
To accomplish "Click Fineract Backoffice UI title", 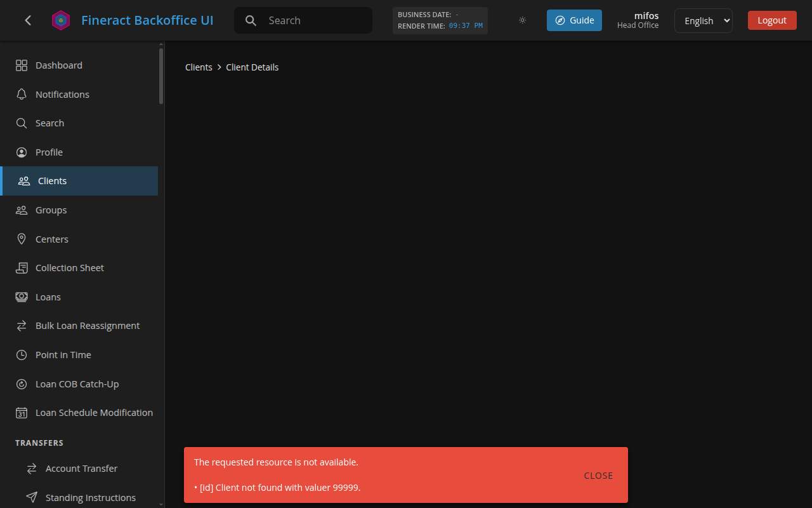I will (147, 20).
